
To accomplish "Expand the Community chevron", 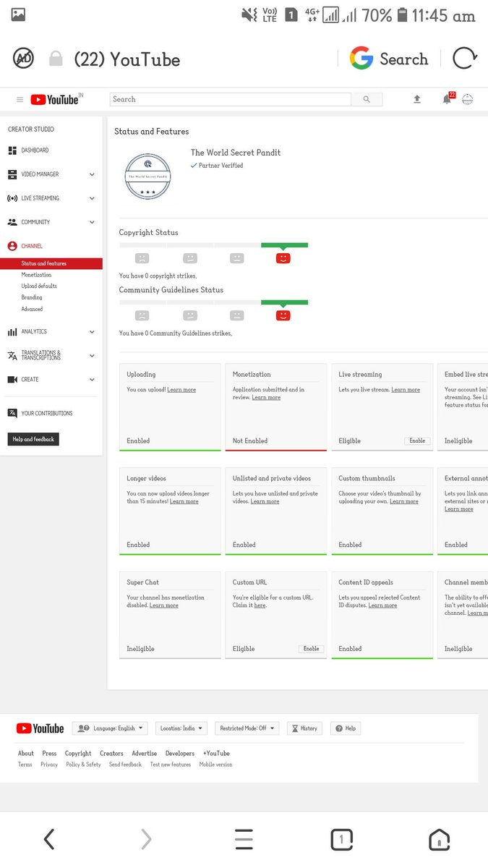I will [x=92, y=222].
